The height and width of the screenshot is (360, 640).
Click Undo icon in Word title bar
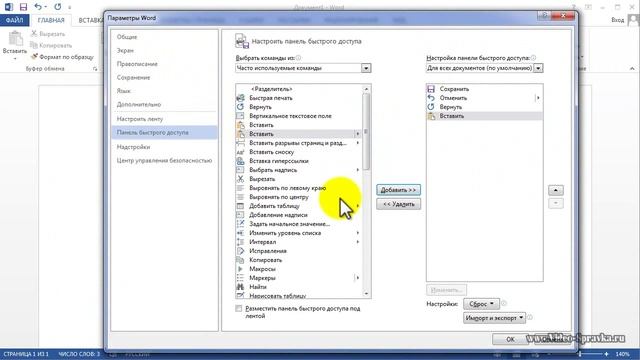click(x=38, y=7)
